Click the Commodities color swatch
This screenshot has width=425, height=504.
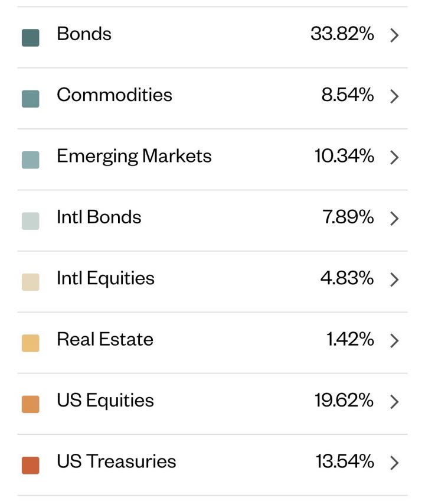[30, 99]
